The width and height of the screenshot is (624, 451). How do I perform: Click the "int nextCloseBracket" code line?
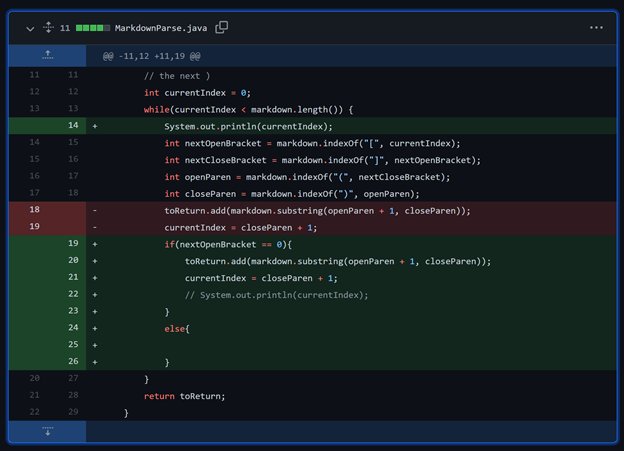click(x=322, y=160)
